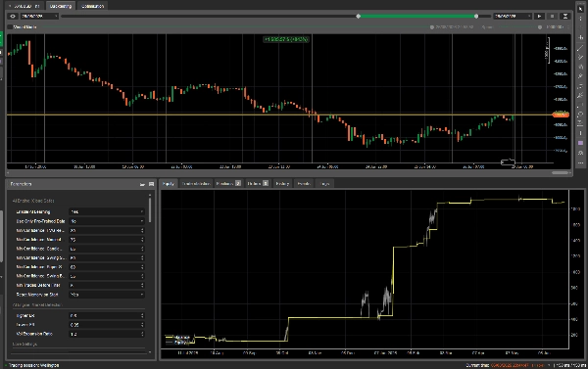
Task: Switch to the Backtesting tab
Action: point(61,6)
